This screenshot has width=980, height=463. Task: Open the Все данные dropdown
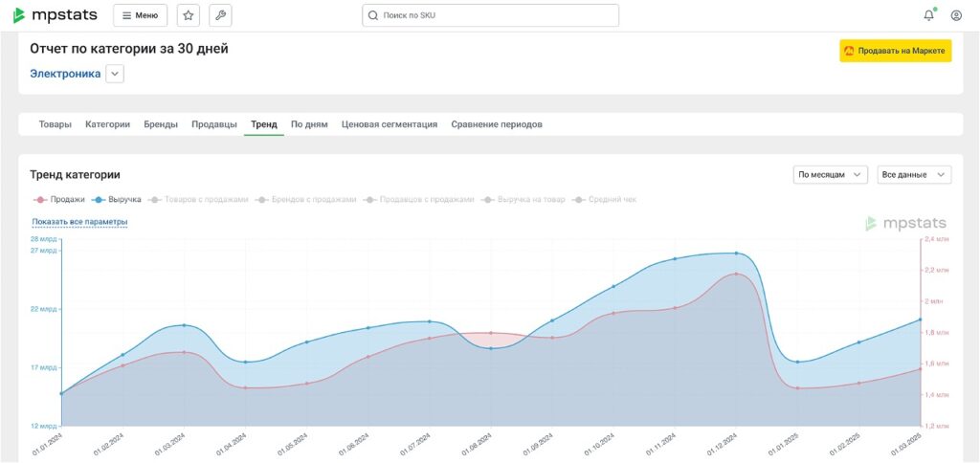[914, 174]
